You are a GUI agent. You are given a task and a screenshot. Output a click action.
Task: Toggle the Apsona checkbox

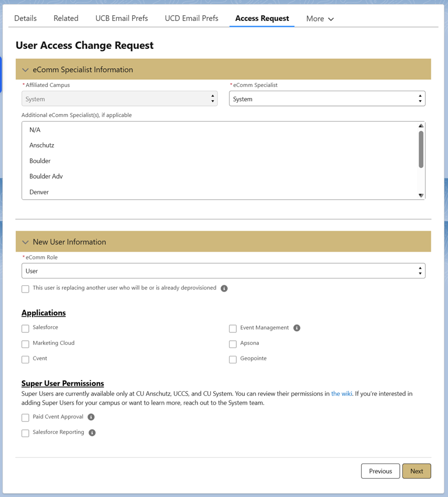point(233,344)
